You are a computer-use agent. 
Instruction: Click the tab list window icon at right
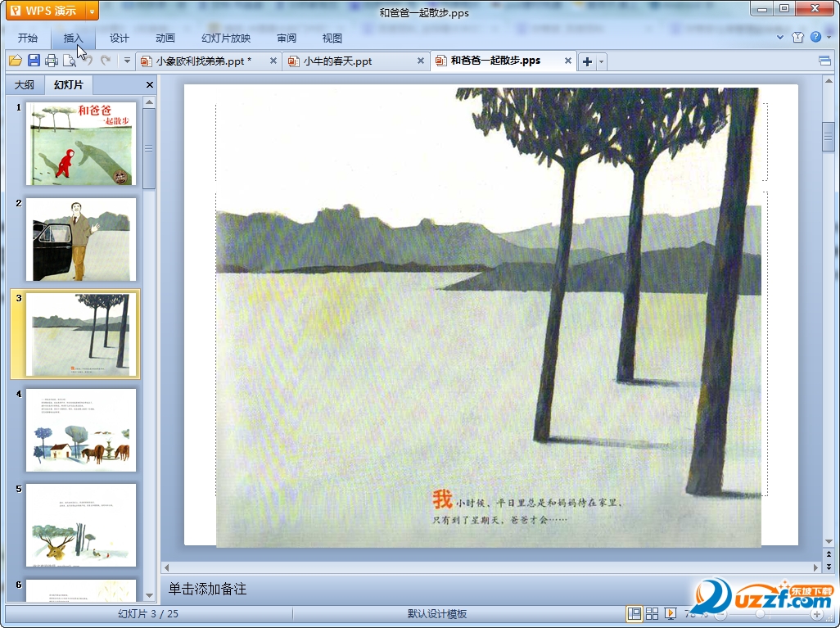pyautogui.click(x=825, y=61)
